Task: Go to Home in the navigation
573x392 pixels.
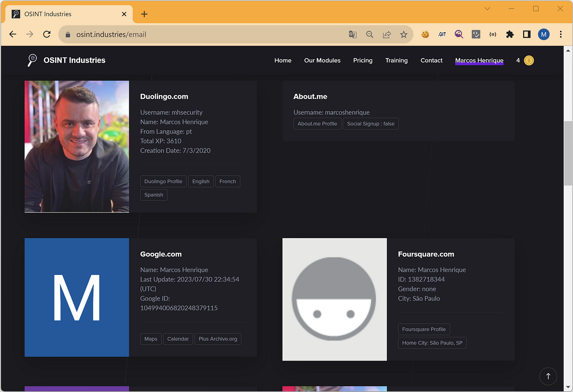Action: coord(283,61)
